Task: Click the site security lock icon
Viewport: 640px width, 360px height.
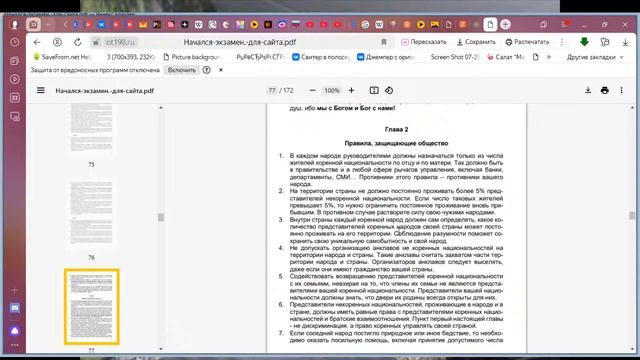Action: click(x=96, y=42)
